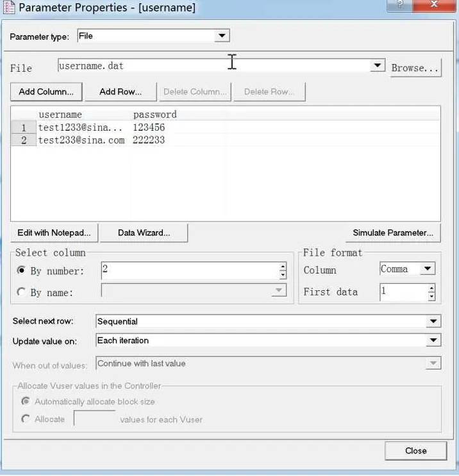Select the By number radio button
459x476 pixels.
[21, 270]
